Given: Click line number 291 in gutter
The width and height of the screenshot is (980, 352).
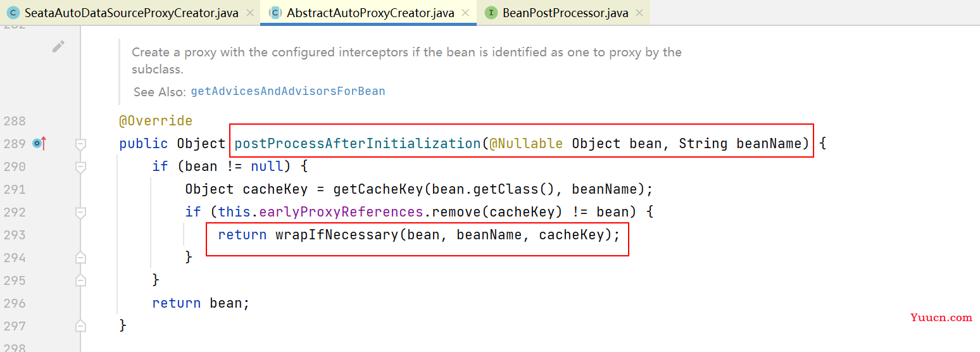Looking at the screenshot, I should pyautogui.click(x=15, y=189).
